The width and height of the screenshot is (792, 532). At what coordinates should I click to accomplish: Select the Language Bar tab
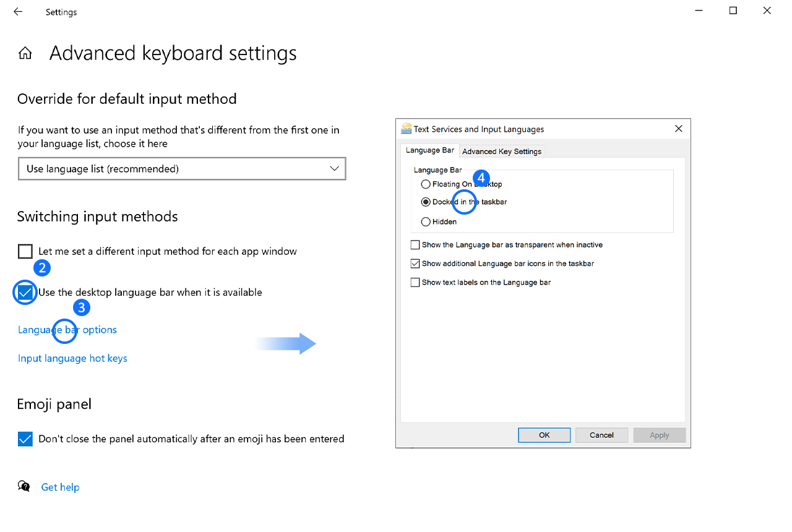429,150
